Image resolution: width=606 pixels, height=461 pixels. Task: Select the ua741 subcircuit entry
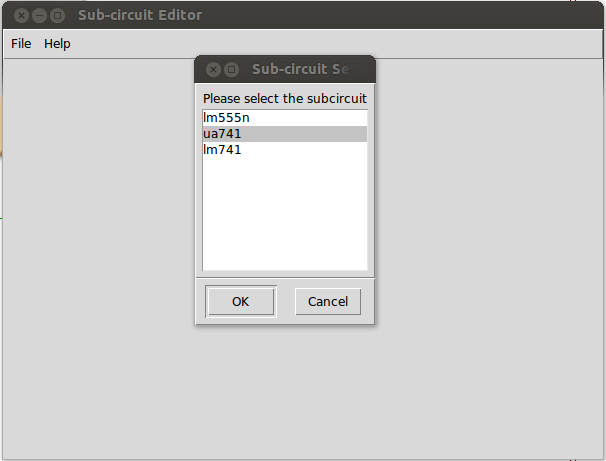(285, 134)
